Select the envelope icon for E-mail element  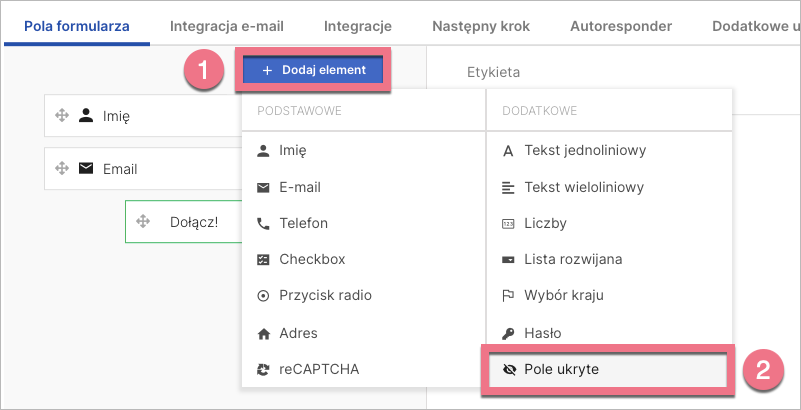[263, 187]
